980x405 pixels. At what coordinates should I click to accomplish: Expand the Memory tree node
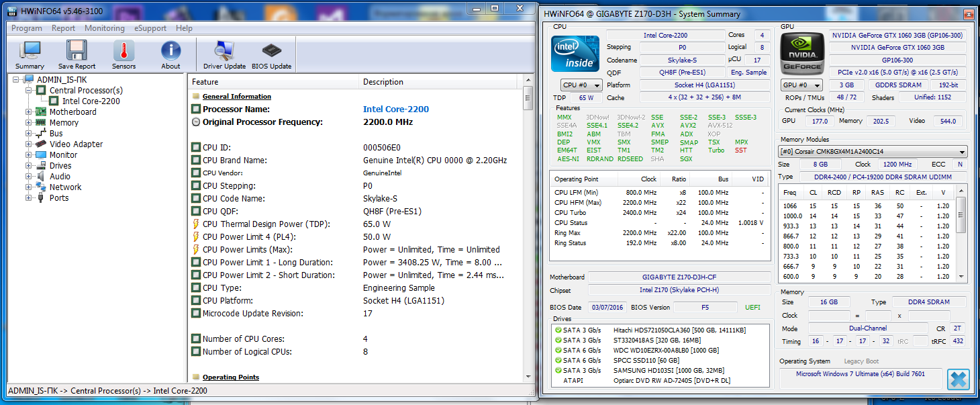29,123
